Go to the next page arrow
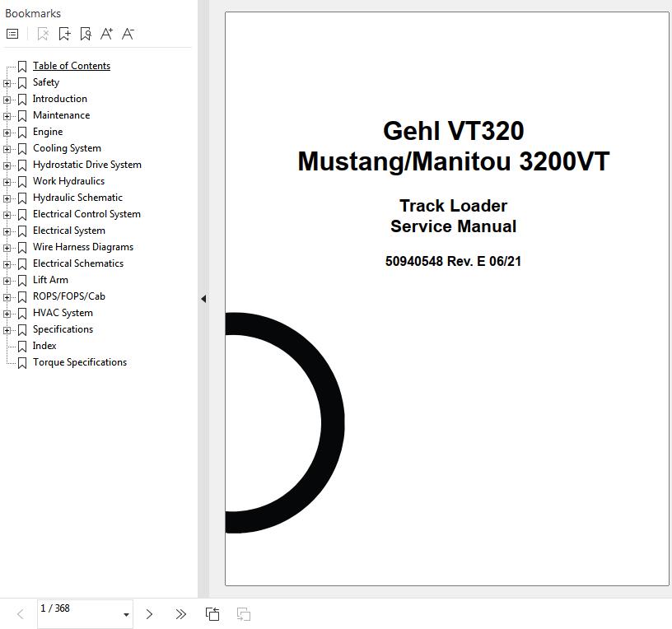 [149, 614]
